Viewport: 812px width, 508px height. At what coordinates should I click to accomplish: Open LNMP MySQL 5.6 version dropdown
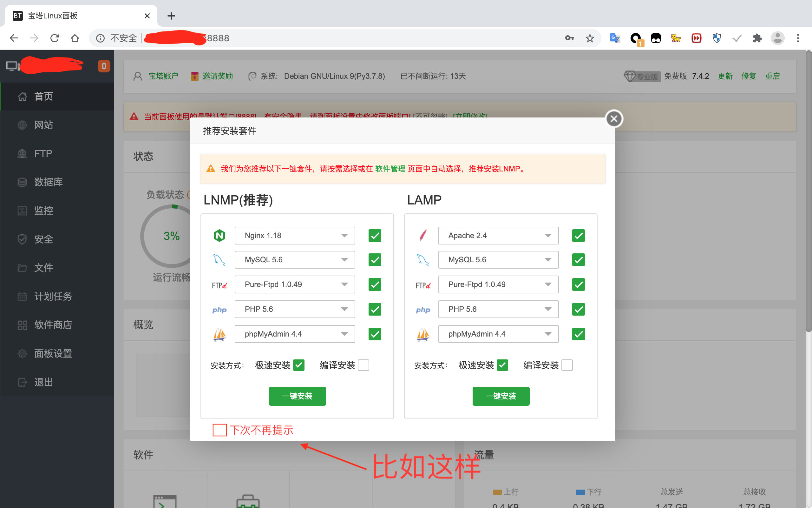tap(295, 260)
